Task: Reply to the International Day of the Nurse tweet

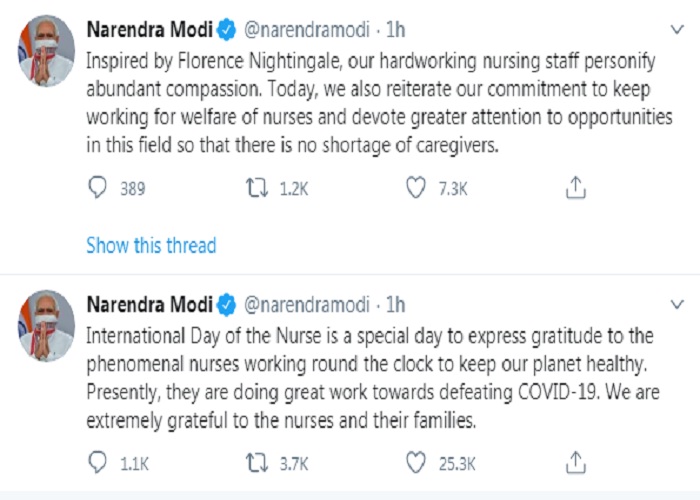Action: 98,463
